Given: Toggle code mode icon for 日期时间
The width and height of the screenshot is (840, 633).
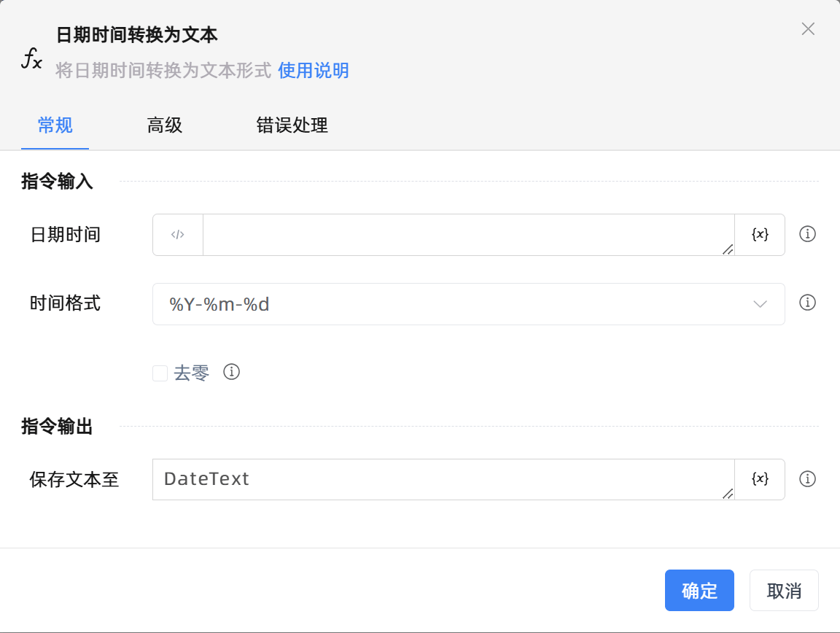Looking at the screenshot, I should point(178,235).
